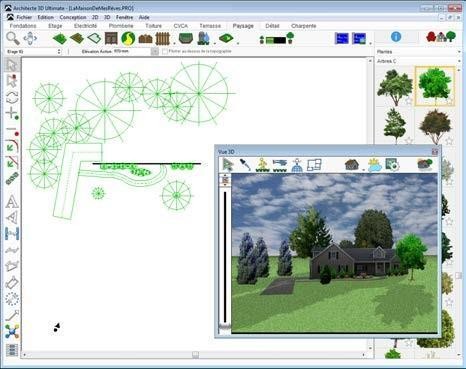Toggle star on the first tree thumbnail
The width and height of the screenshot is (466, 369).
click(x=409, y=101)
